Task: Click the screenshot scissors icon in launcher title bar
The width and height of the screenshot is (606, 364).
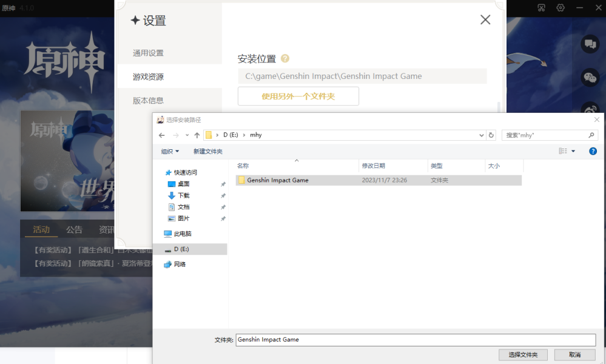Action: point(542,8)
